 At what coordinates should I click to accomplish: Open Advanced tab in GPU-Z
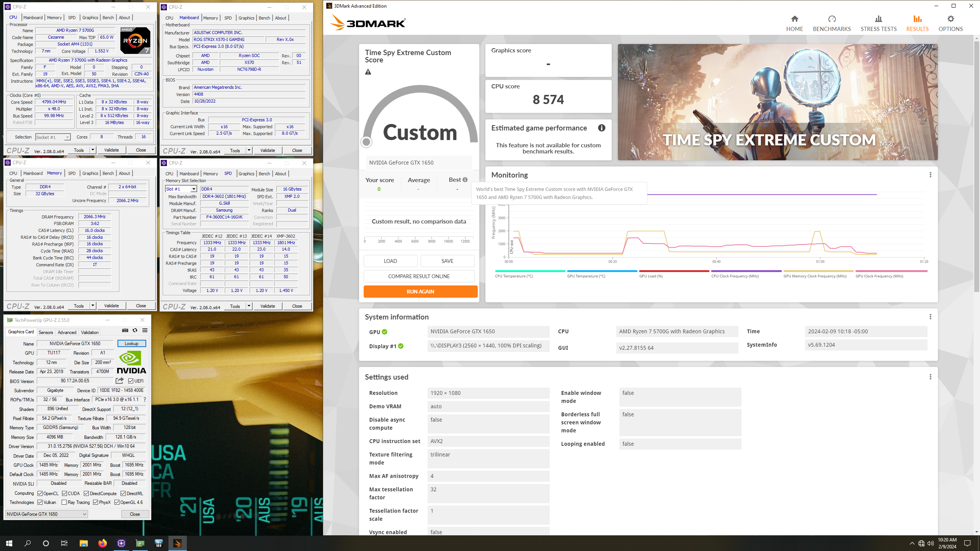[x=67, y=332]
